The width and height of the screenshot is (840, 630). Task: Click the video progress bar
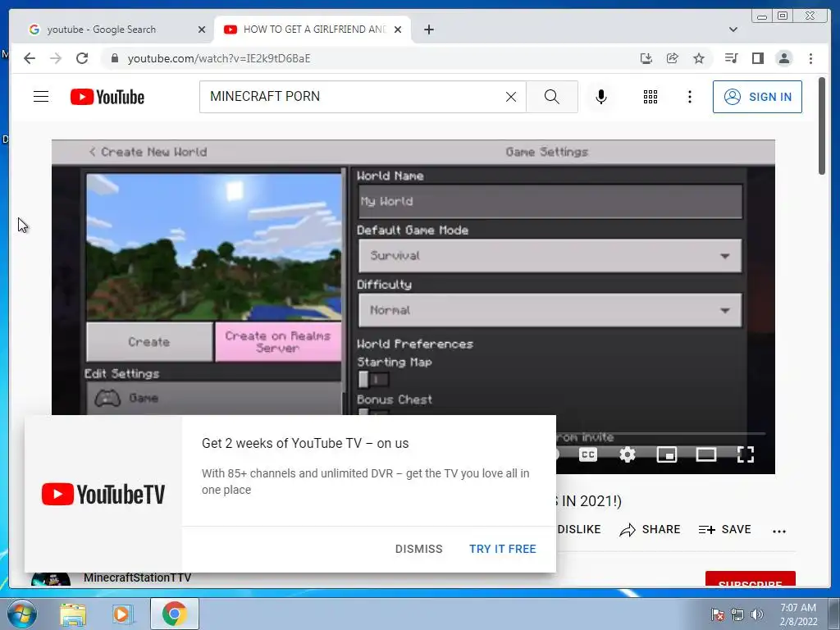tap(662, 433)
